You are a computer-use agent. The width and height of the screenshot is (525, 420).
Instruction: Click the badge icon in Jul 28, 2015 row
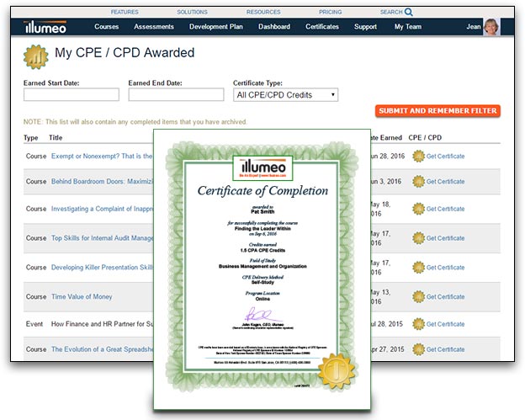coord(418,324)
